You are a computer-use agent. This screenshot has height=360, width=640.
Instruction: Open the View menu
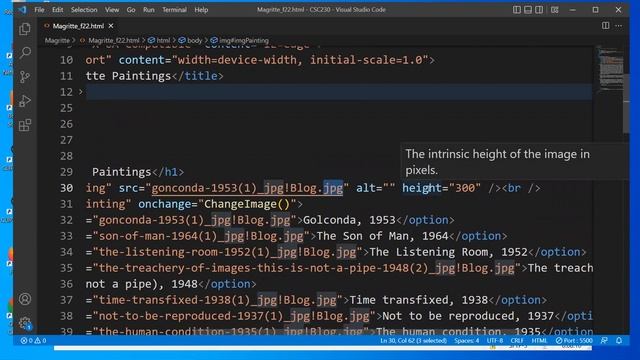pyautogui.click(x=112, y=9)
